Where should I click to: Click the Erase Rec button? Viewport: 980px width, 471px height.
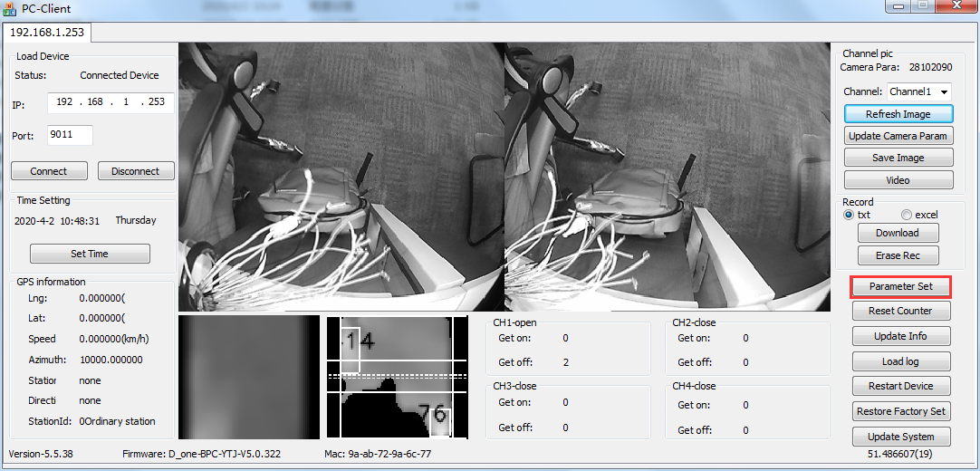tap(898, 255)
